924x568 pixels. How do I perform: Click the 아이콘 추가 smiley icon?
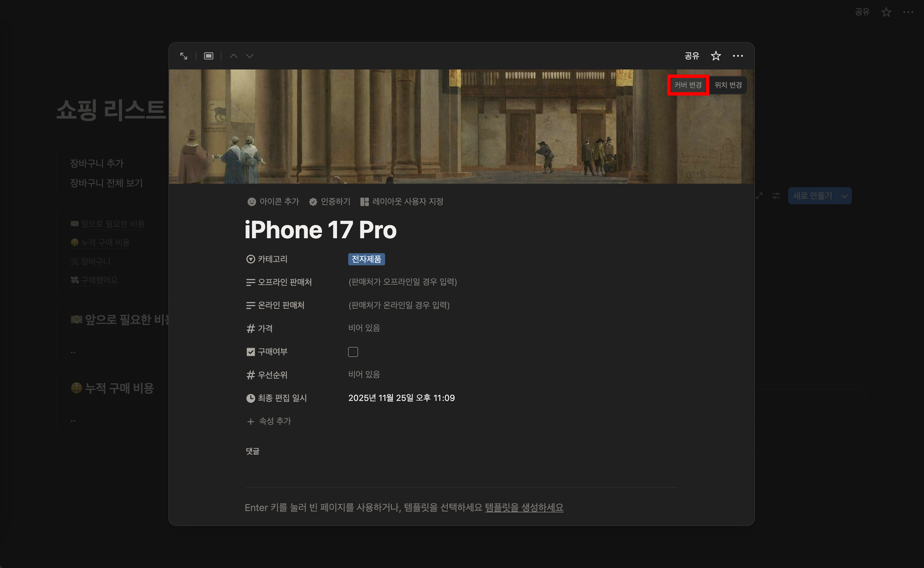[252, 202]
